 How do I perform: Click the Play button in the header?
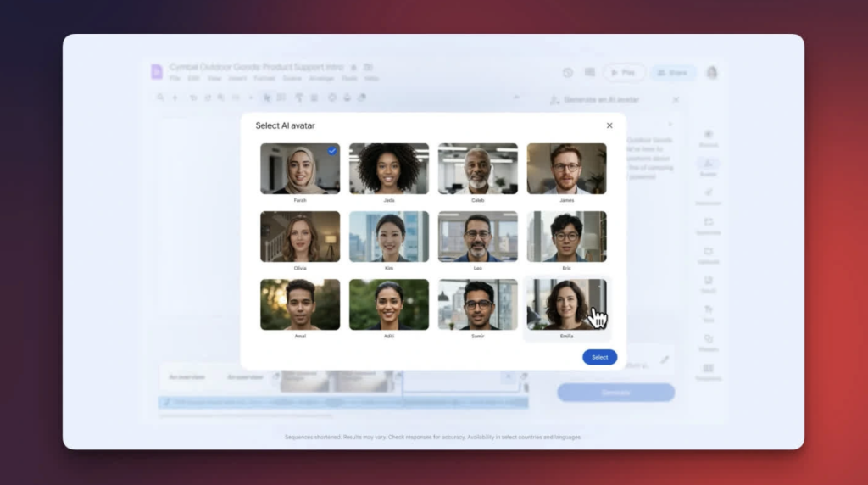point(624,73)
